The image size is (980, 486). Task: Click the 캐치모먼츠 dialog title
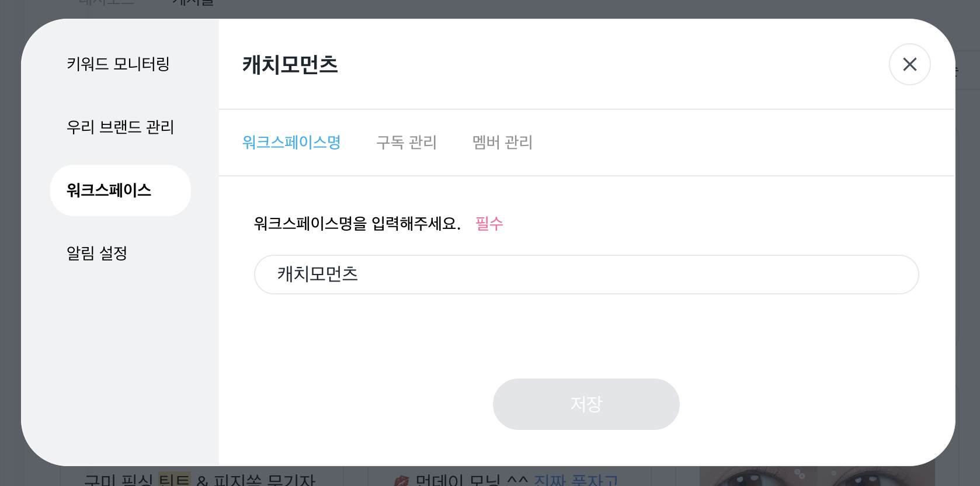(290, 64)
